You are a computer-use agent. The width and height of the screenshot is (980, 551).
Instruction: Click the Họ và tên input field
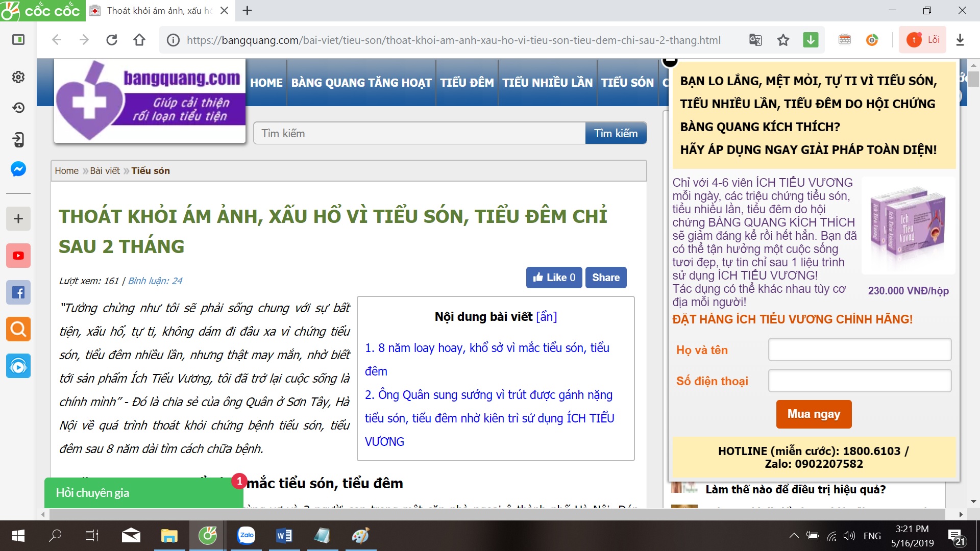tap(860, 350)
